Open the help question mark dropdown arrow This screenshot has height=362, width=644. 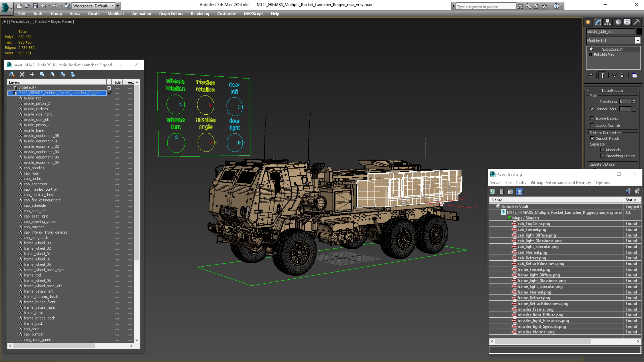[x=561, y=6]
